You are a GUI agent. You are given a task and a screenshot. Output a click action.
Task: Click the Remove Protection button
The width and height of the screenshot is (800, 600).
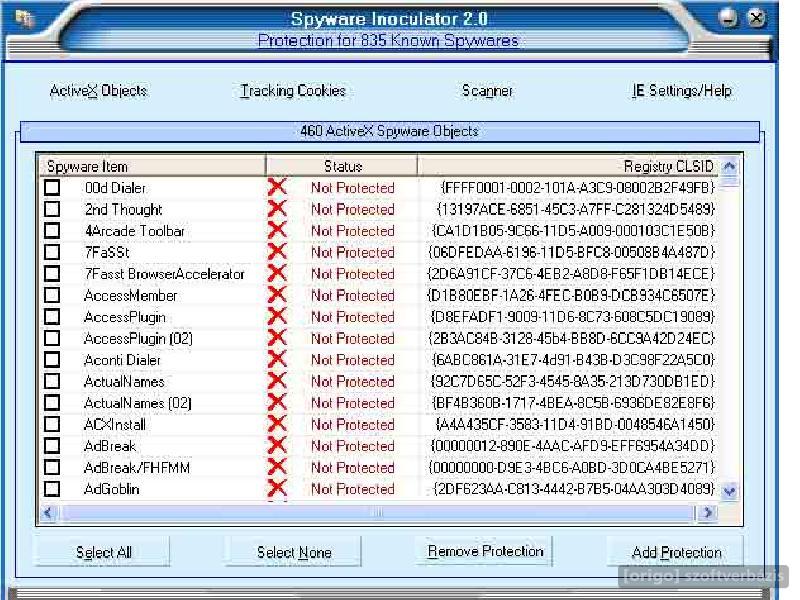485,552
